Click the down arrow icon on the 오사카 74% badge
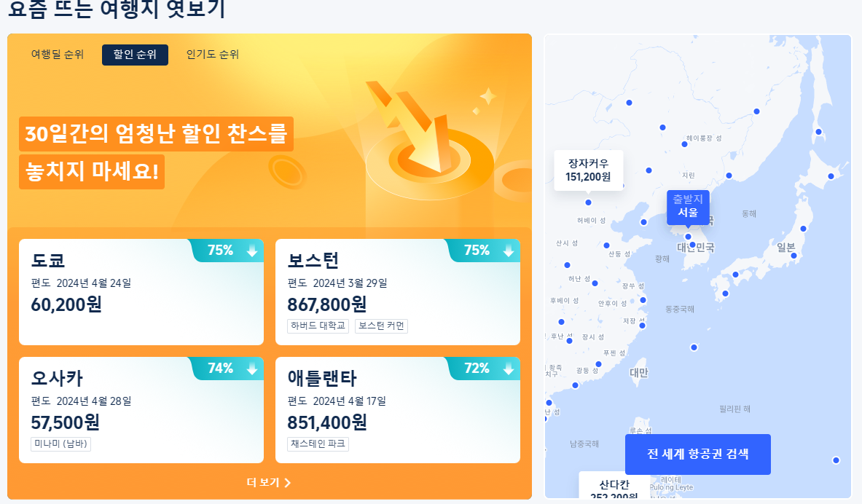The height and width of the screenshot is (504, 862). click(251, 369)
